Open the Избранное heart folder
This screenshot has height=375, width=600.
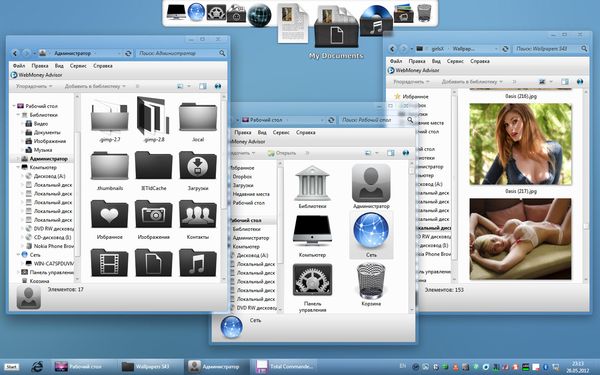[x=109, y=219]
